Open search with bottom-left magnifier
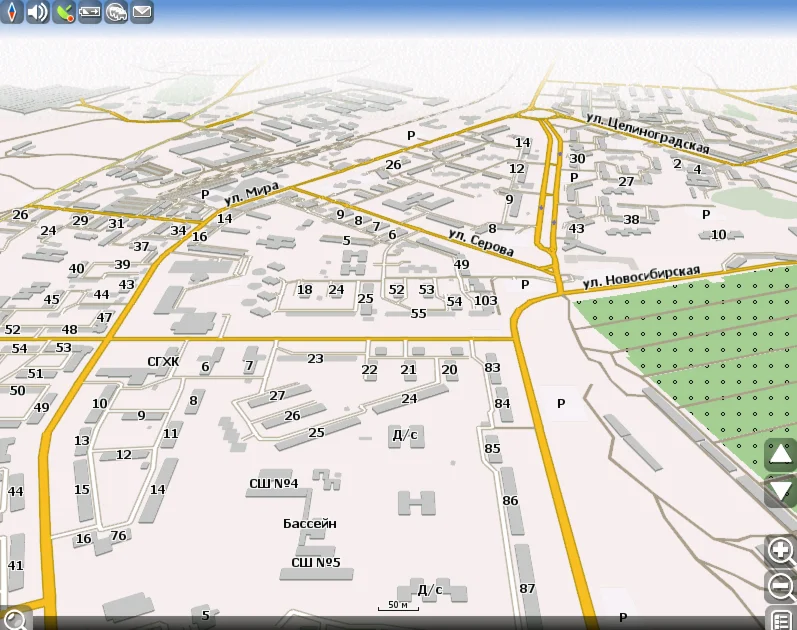The image size is (797, 630). 14,618
